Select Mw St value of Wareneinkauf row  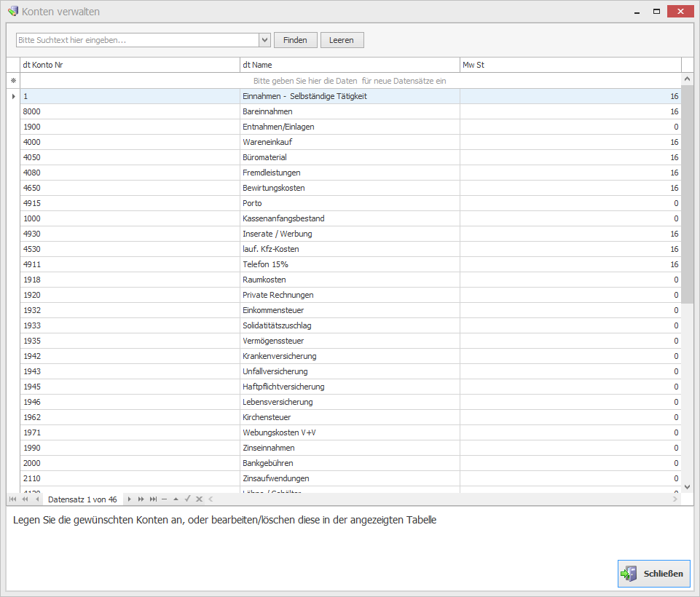click(570, 142)
